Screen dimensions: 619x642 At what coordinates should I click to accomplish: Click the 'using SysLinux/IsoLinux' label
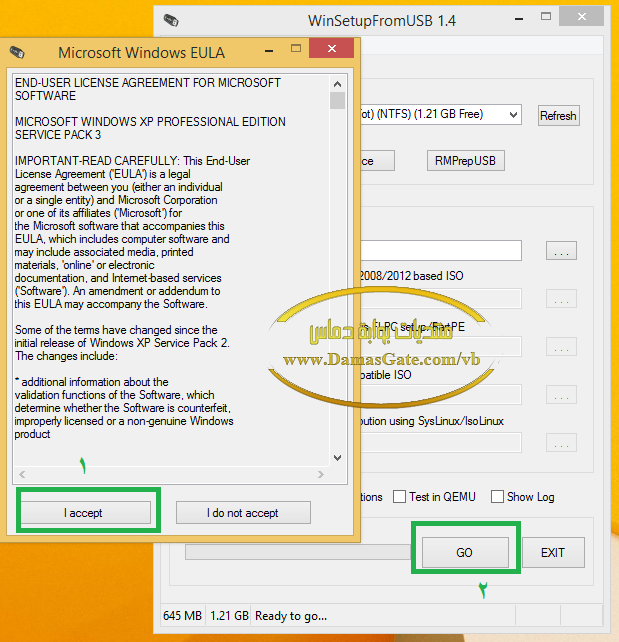tap(446, 421)
